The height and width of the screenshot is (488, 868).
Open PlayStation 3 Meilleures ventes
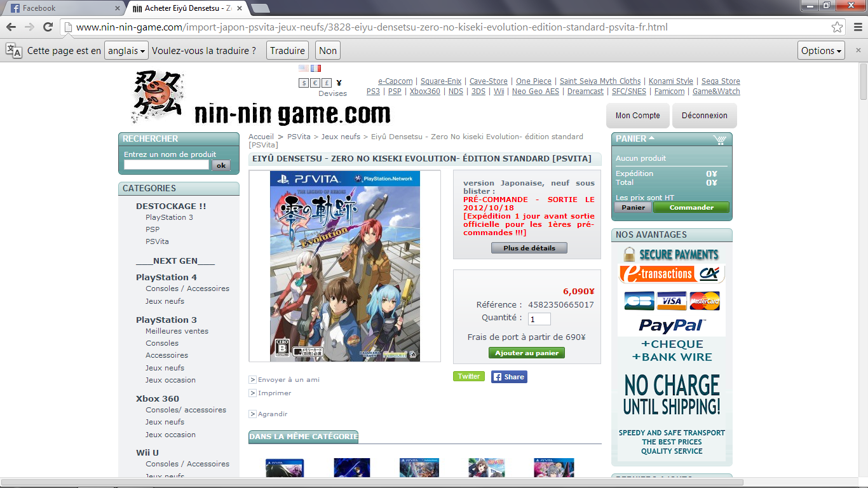tap(177, 331)
